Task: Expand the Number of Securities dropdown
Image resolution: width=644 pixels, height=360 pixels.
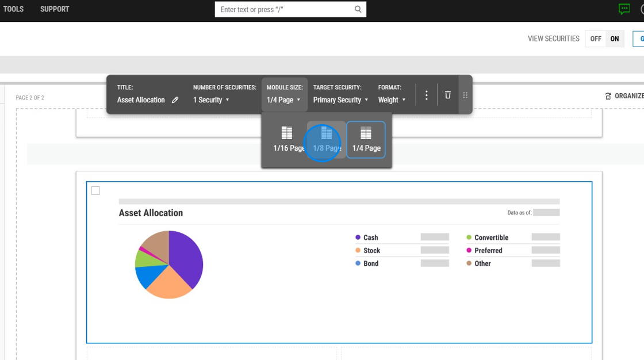Action: tap(211, 100)
